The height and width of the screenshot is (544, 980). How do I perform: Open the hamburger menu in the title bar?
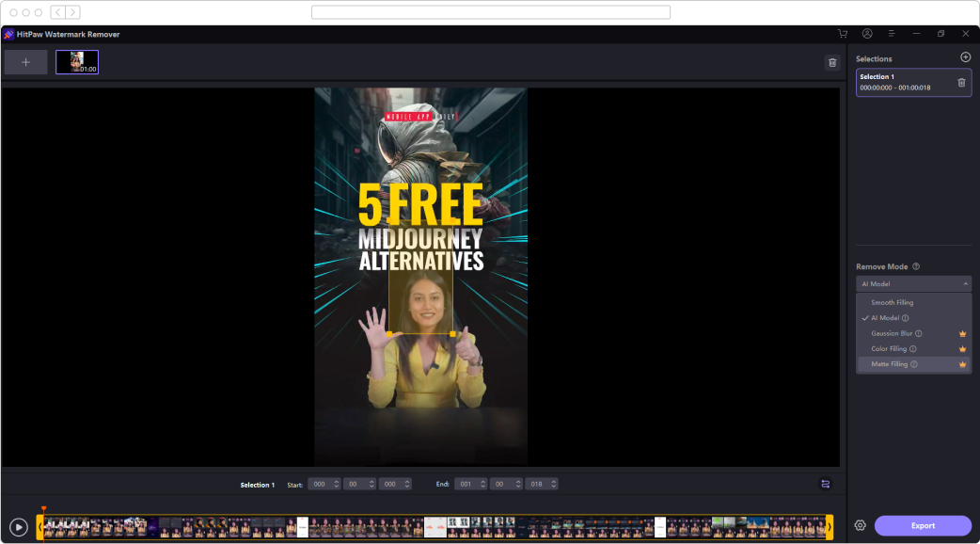tap(891, 33)
